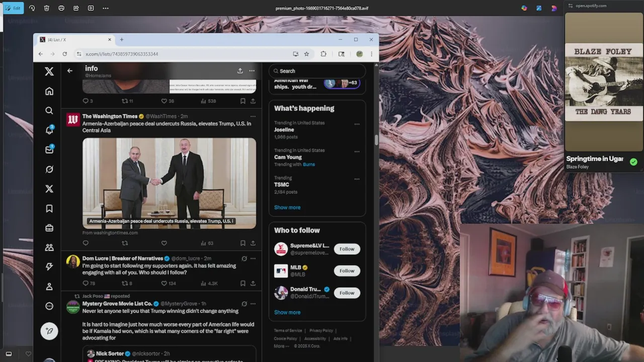Open Chrome three-dot menu
The image size is (644, 362).
[371, 54]
